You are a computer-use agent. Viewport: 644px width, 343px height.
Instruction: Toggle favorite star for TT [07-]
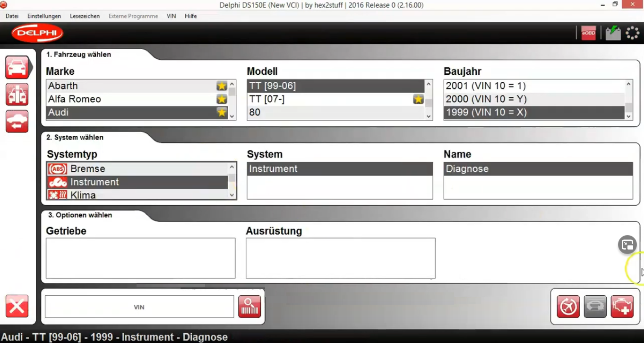[x=418, y=99]
